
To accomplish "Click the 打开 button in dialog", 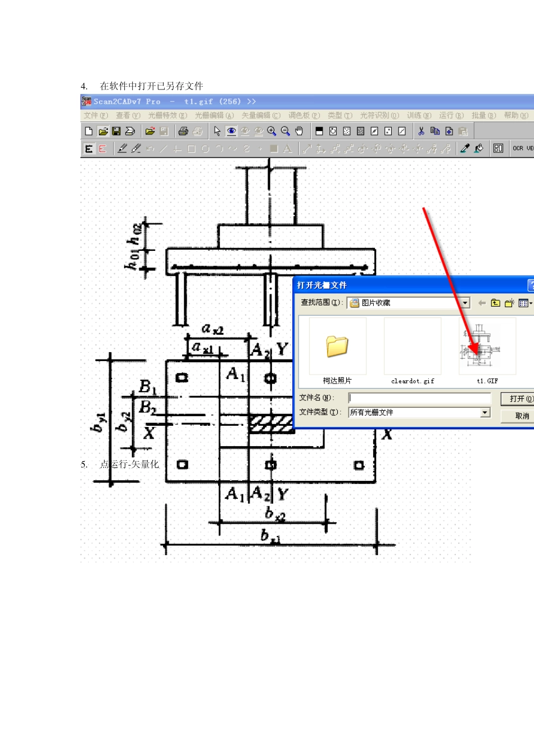I will pyautogui.click(x=517, y=399).
